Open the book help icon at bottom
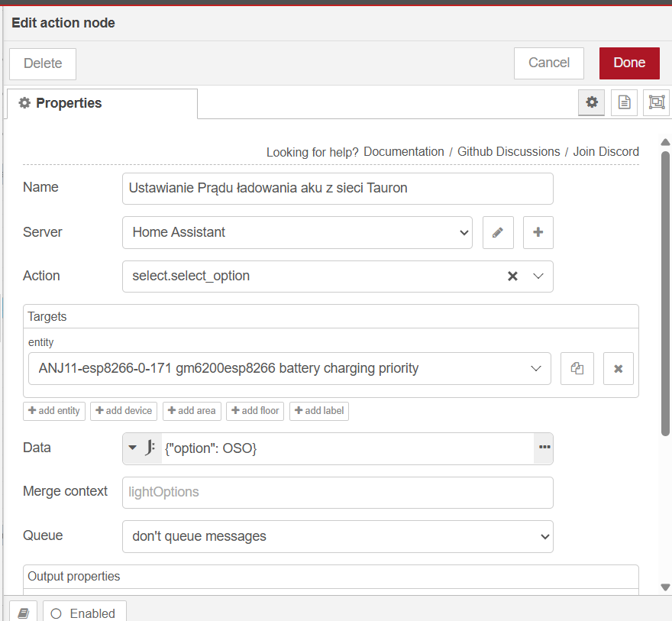 [x=23, y=613]
